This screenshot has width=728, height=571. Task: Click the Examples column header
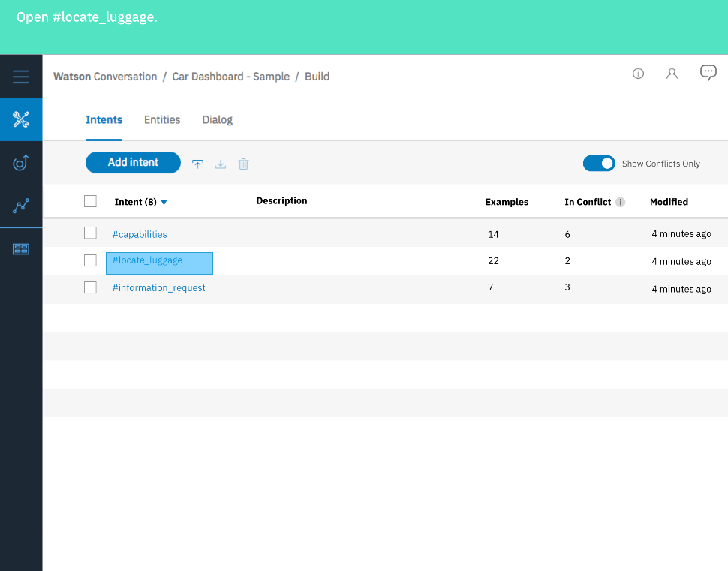click(507, 202)
